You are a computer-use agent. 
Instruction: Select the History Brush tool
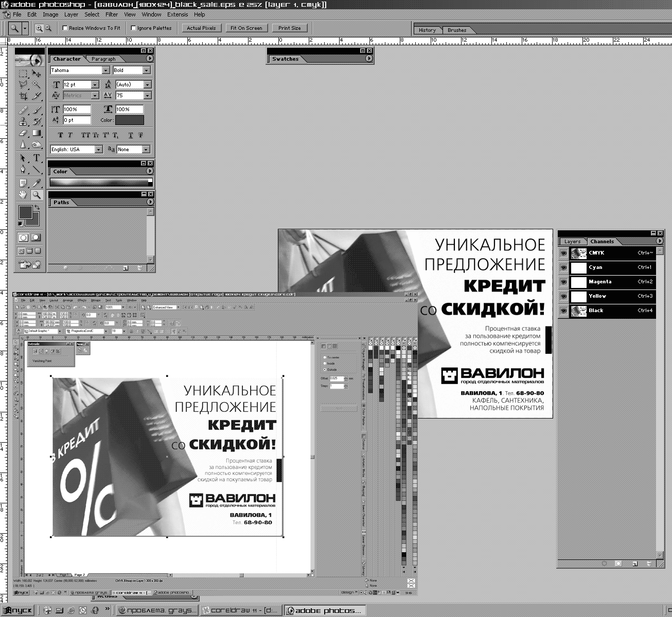coord(37,121)
